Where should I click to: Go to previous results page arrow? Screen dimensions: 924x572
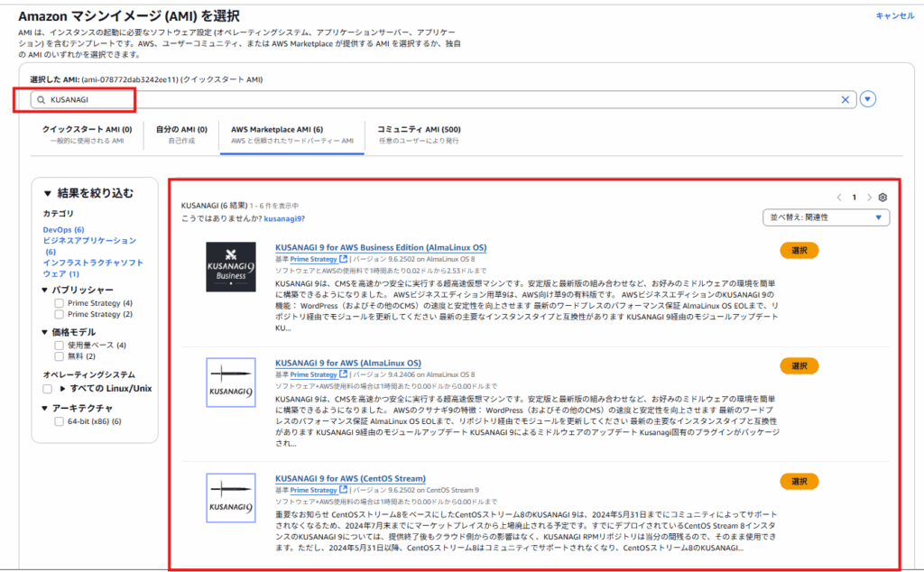(x=839, y=198)
